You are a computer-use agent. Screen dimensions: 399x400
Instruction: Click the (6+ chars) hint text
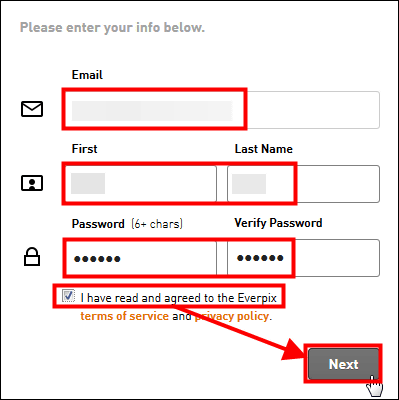[x=157, y=224]
